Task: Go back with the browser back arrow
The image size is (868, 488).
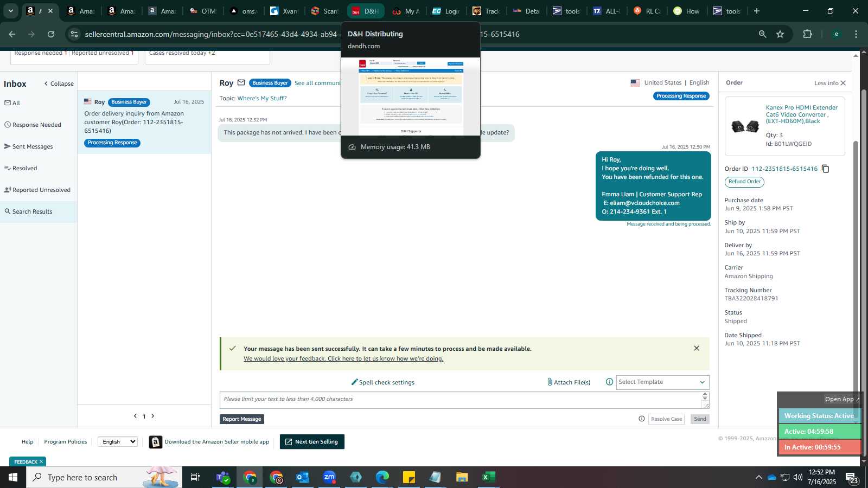Action: pos(12,34)
